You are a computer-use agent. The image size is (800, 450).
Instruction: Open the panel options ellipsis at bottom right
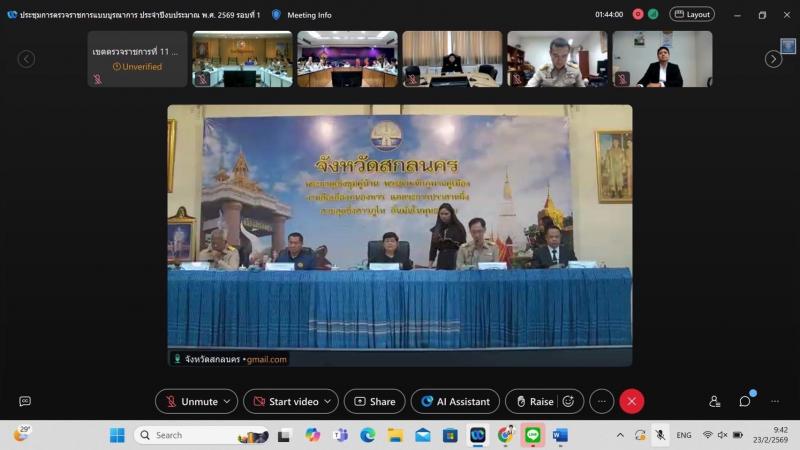pos(775,402)
